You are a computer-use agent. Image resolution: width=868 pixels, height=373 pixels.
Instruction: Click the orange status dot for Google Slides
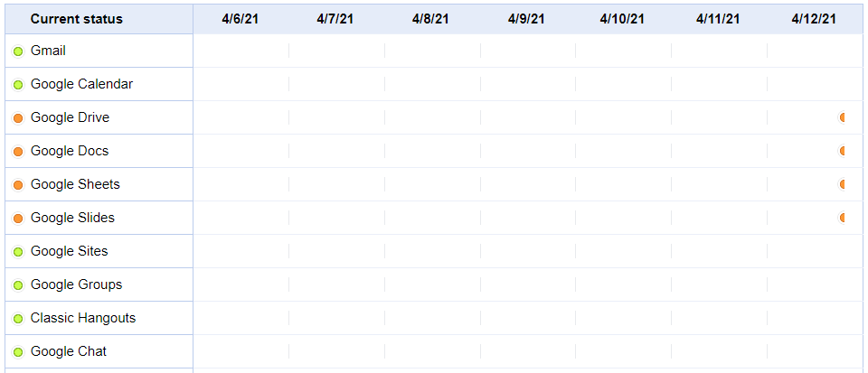coord(18,219)
